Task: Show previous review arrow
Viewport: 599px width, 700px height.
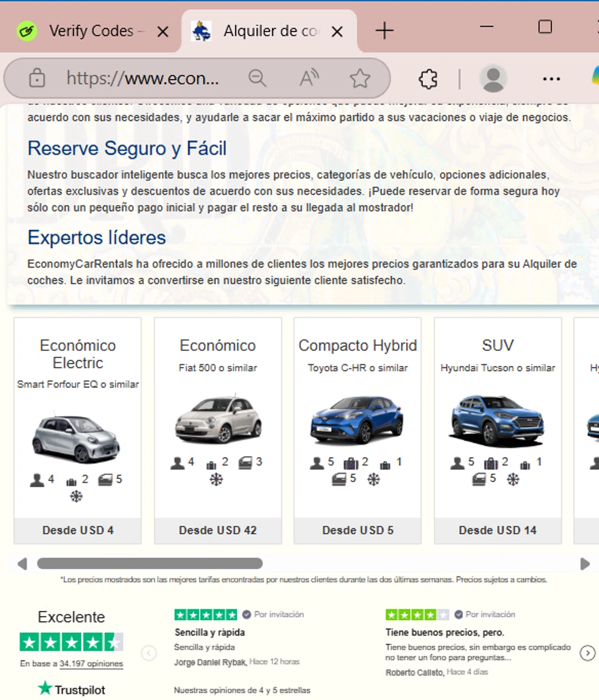Action: (x=149, y=653)
